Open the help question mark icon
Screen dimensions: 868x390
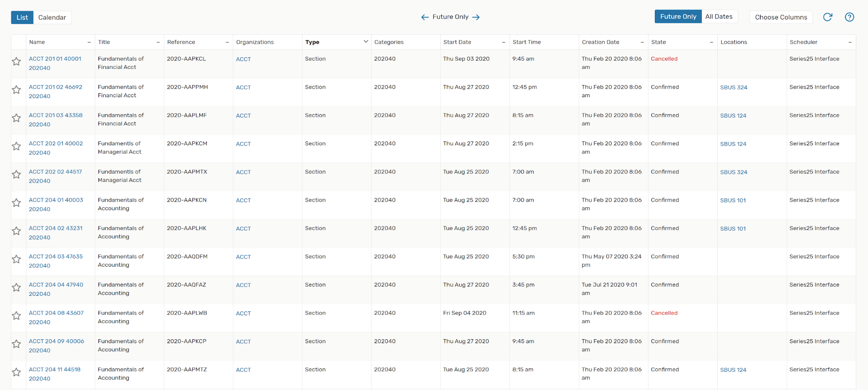coord(849,17)
